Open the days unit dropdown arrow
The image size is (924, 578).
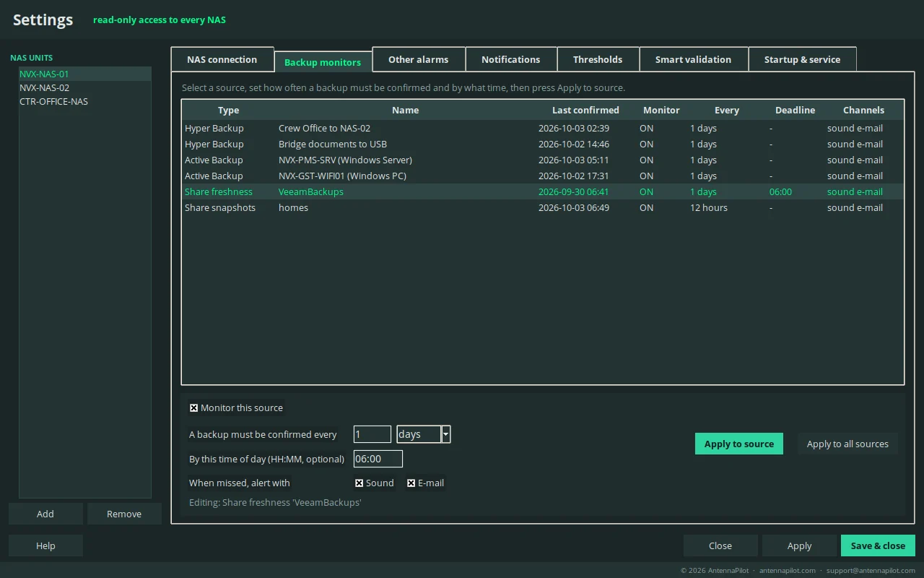click(446, 434)
